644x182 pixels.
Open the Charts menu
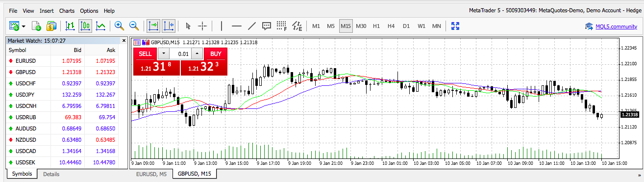coord(67,10)
